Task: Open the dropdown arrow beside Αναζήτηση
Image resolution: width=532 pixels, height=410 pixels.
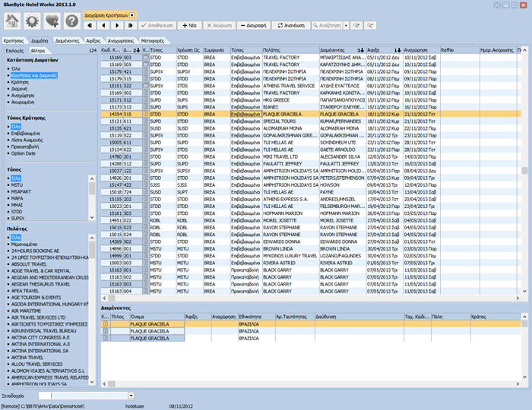Action: pos(346,25)
